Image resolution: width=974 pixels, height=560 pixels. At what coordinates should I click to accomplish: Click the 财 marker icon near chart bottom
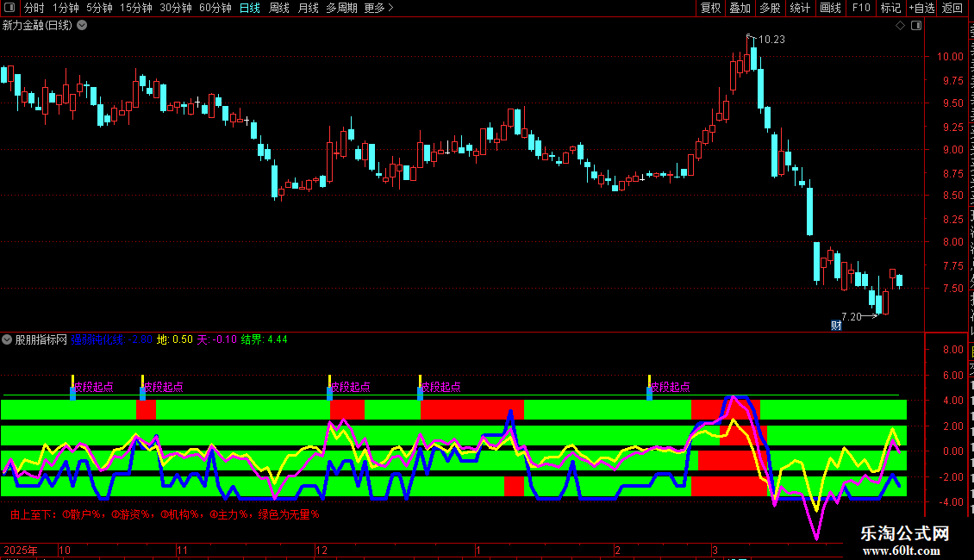click(x=836, y=326)
